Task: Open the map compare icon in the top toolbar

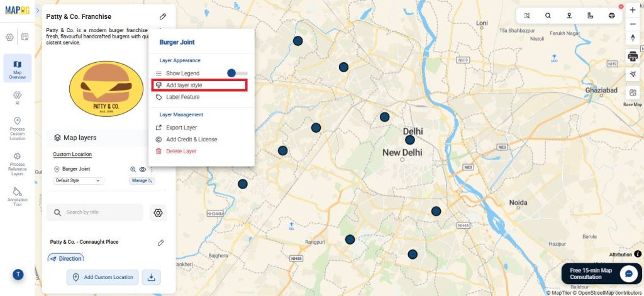Action: click(x=527, y=16)
